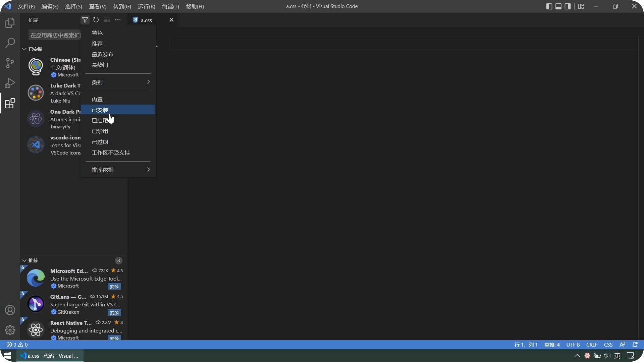Image resolution: width=644 pixels, height=362 pixels.
Task: Click CRLF line ending in status bar
Action: point(592,345)
